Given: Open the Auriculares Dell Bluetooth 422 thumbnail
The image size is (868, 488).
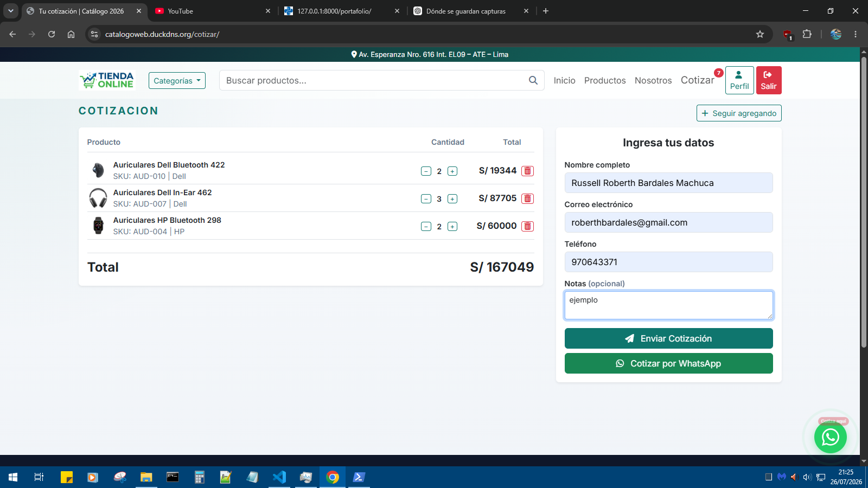Looking at the screenshot, I should click(x=98, y=170).
